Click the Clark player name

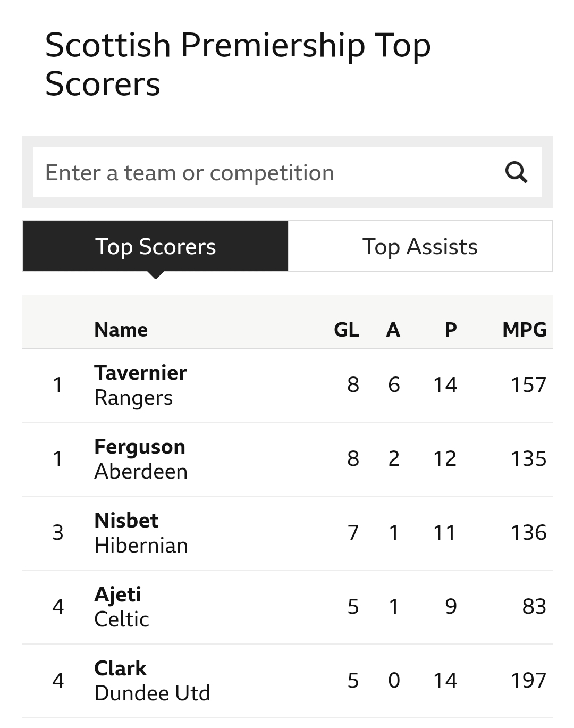pos(121,668)
